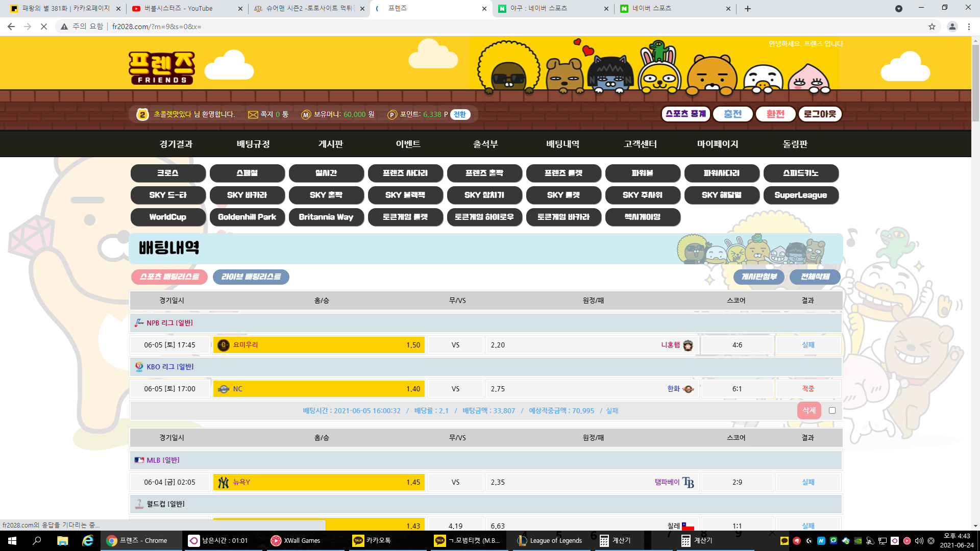Click the Friends logo
The height and width of the screenshot is (551, 980).
pos(161,68)
